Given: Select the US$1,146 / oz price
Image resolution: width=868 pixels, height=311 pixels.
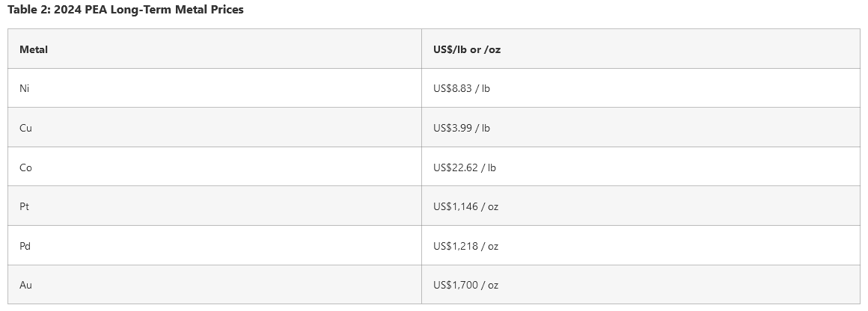Looking at the screenshot, I should (x=465, y=206).
